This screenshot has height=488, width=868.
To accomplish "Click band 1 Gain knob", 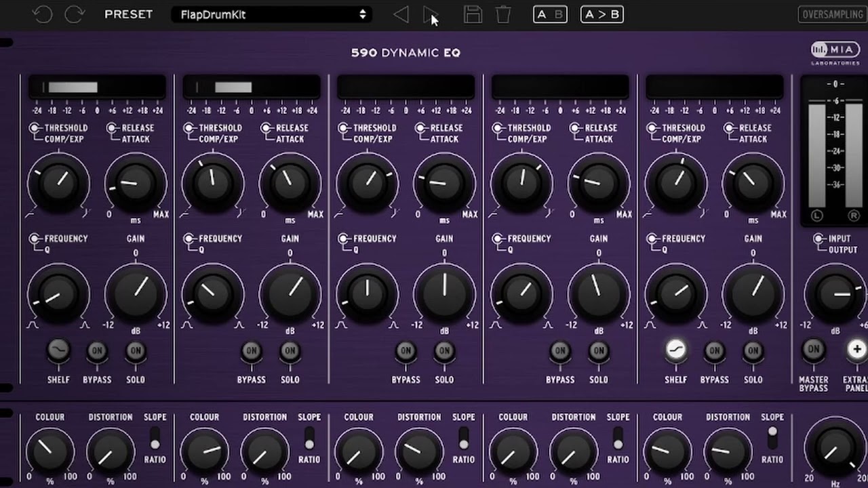I will pos(136,293).
